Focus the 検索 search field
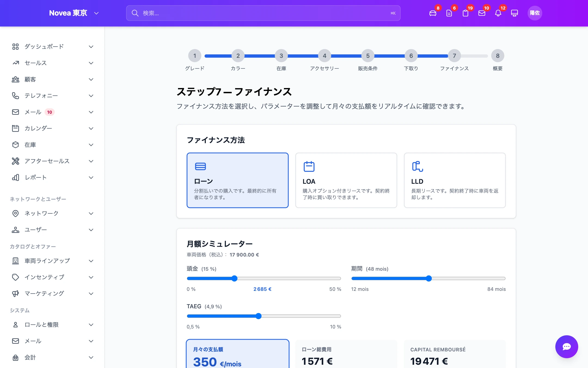 pyautogui.click(x=263, y=13)
